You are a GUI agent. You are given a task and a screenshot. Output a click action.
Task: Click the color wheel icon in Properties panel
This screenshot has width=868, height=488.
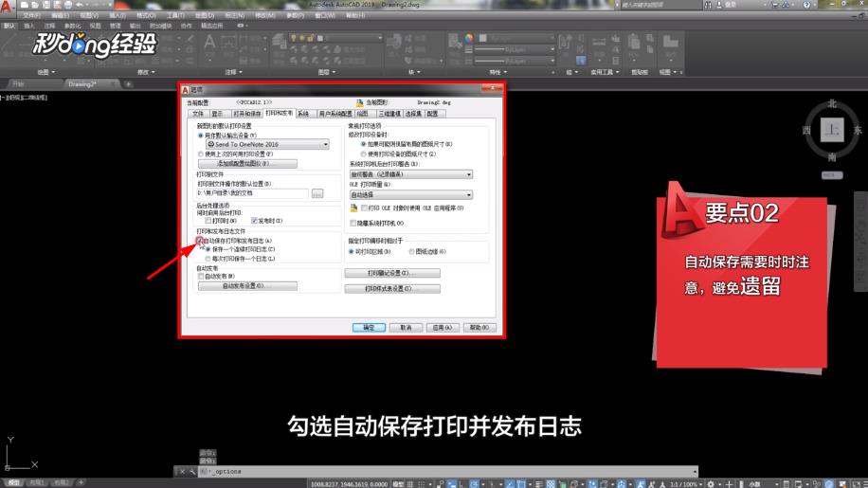click(x=469, y=38)
